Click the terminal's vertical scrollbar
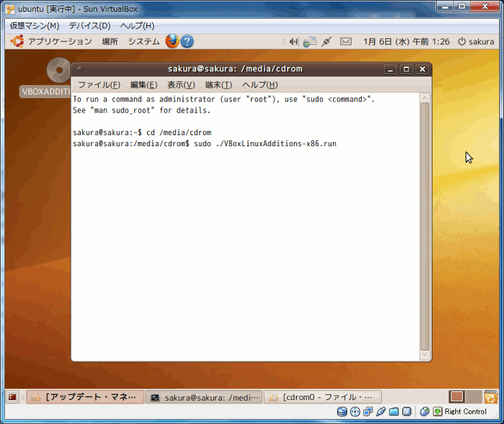Screen dimensions: 504x424 tap(425, 226)
